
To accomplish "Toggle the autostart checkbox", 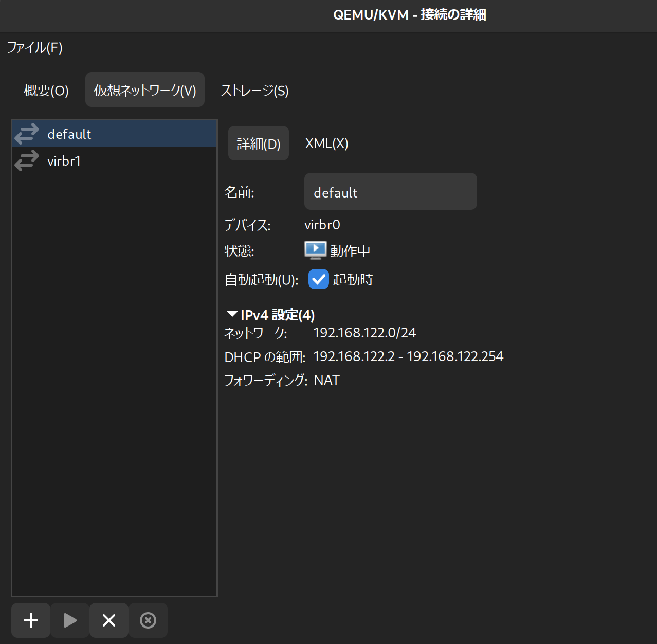I will (319, 279).
